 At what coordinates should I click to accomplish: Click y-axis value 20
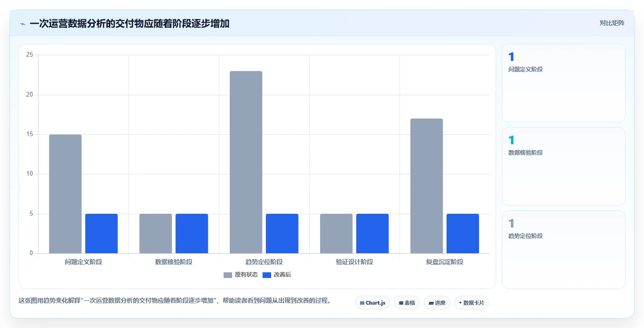coord(29,94)
